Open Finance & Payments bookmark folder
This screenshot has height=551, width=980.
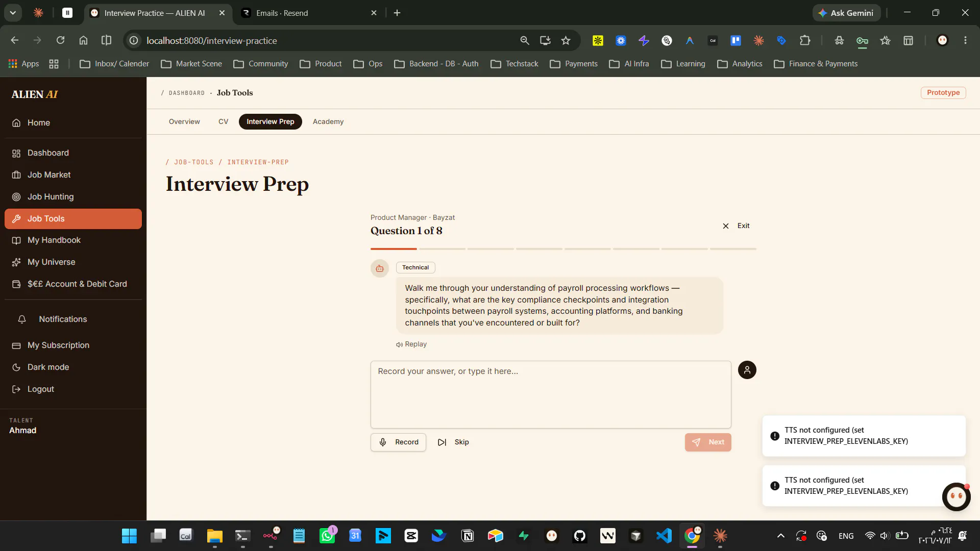[816, 64]
